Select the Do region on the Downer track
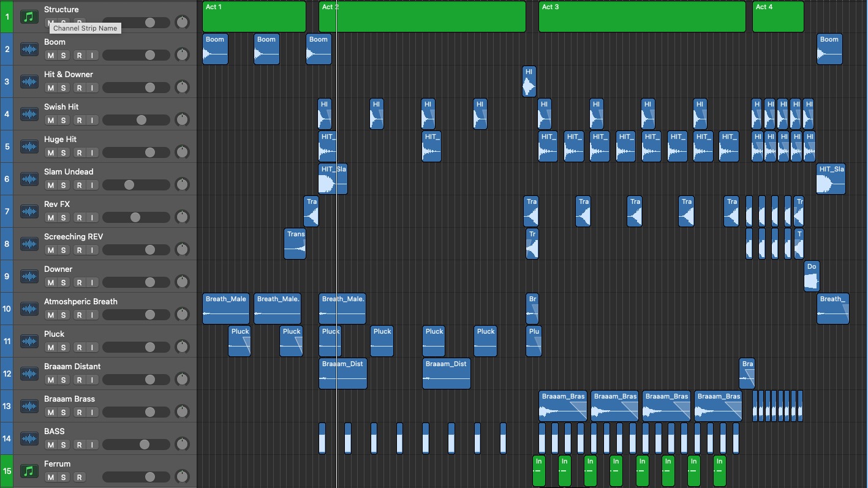The width and height of the screenshot is (868, 488). click(812, 276)
